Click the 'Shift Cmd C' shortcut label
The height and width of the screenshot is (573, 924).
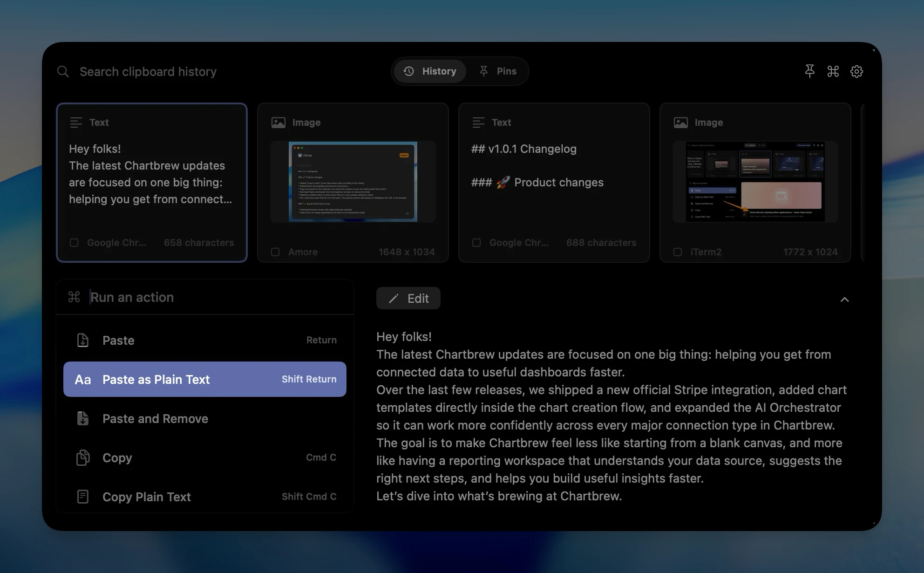309,497
